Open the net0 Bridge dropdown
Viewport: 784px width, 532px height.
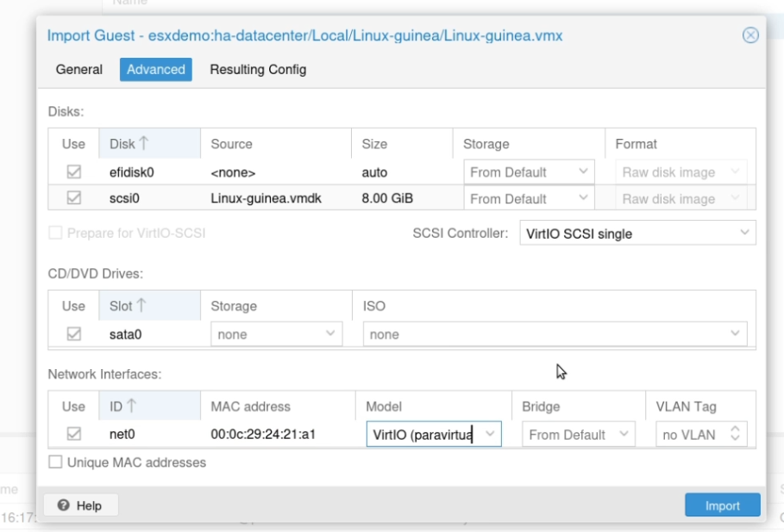pos(579,434)
